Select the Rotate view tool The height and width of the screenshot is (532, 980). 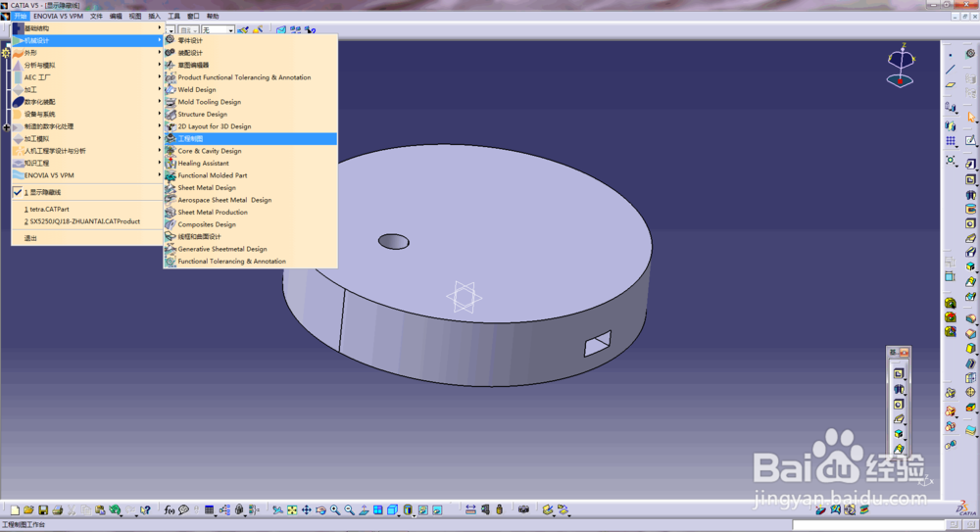click(320, 510)
